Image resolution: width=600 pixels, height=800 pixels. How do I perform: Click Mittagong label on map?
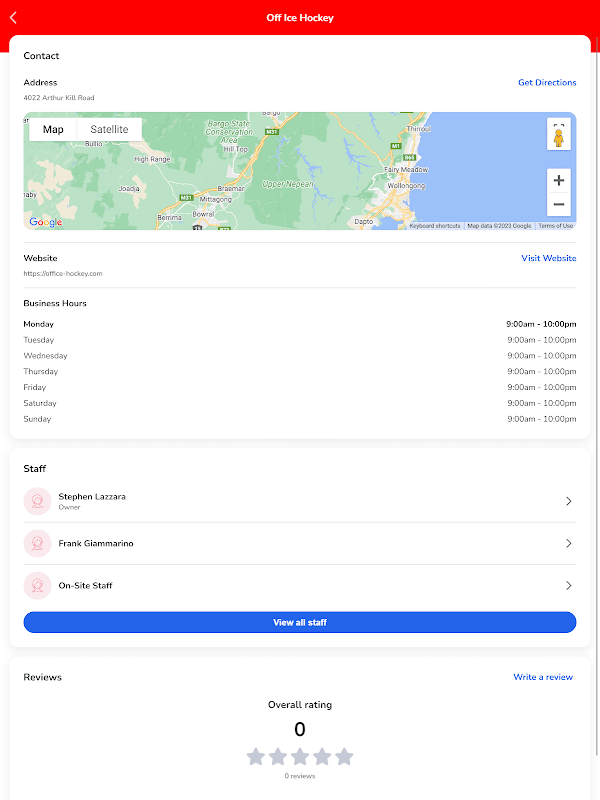[x=215, y=199]
